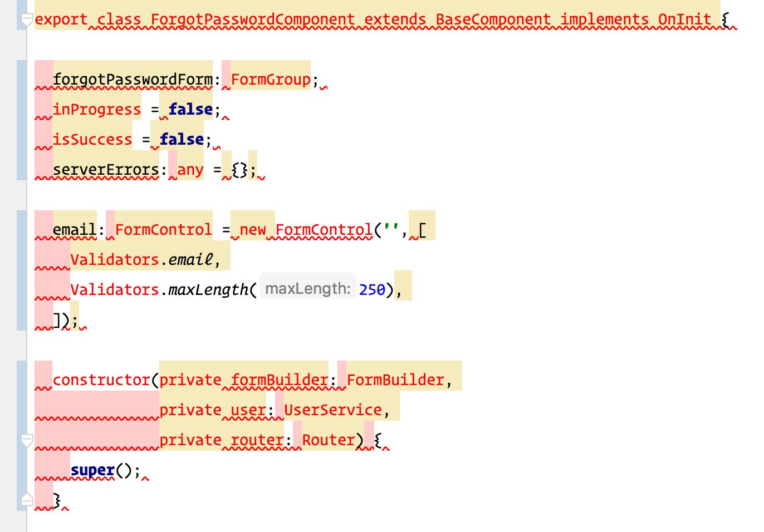This screenshot has width=764, height=532.
Task: Toggle the fold end marker beside constructor's closing brace
Action: point(26,500)
